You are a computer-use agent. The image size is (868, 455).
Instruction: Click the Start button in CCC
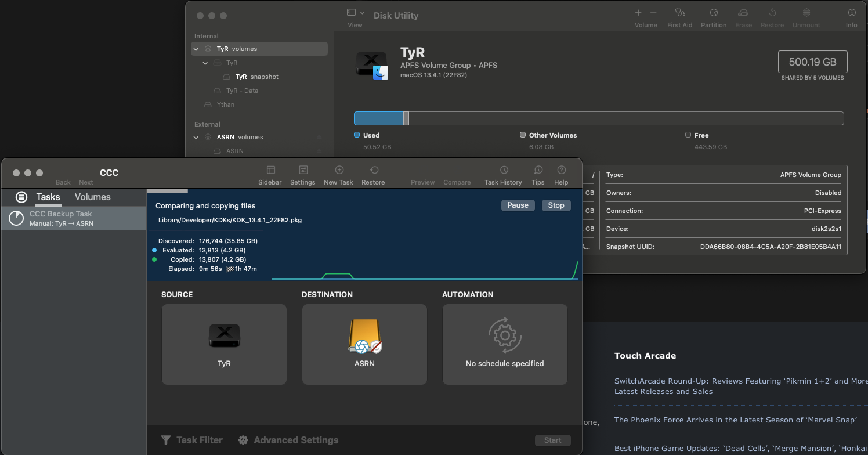(x=553, y=440)
